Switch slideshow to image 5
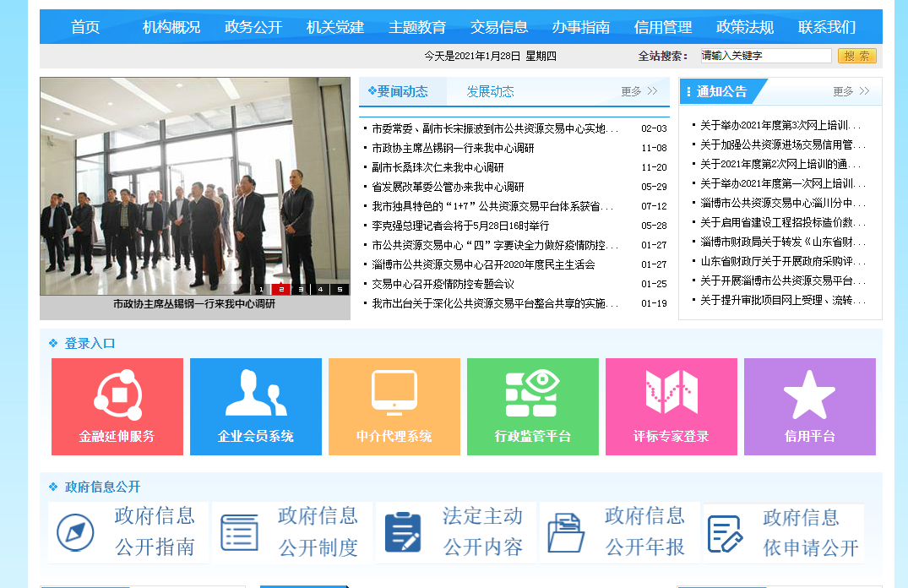 pos(340,290)
